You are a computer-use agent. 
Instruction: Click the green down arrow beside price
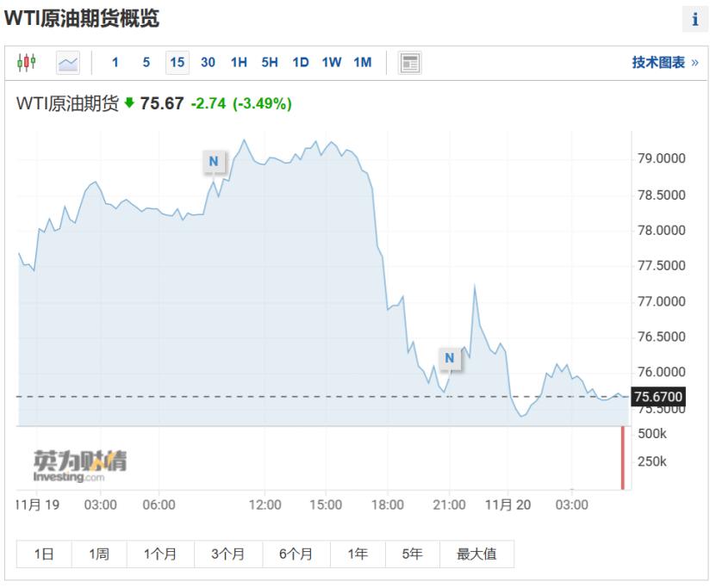(x=129, y=103)
